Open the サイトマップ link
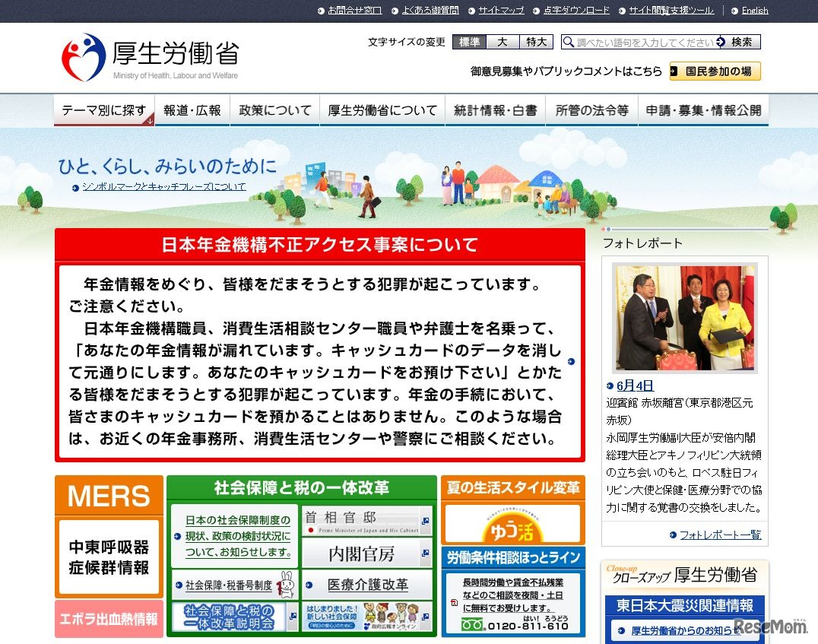This screenshot has width=818, height=644. click(x=501, y=10)
